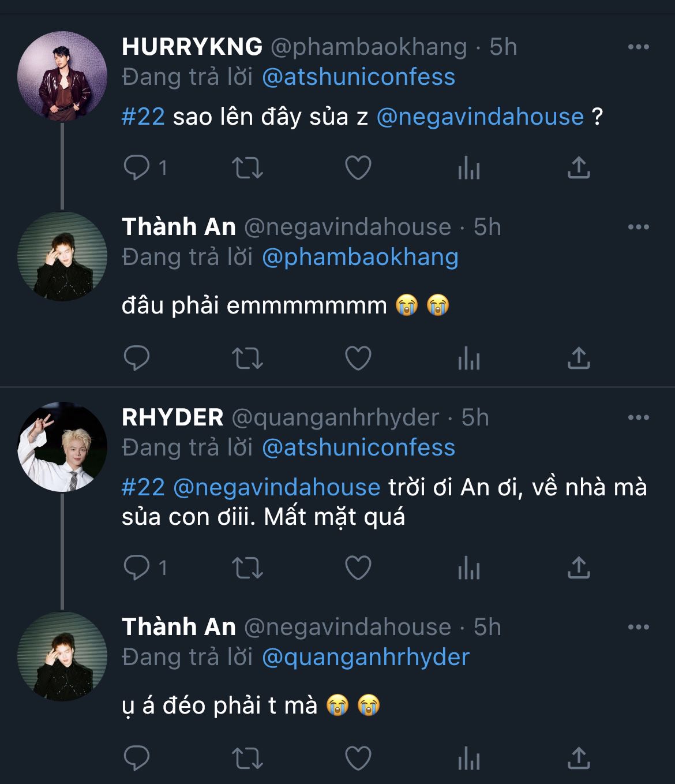Screen dimensions: 675x784
Task: Reply to HURRYKNG's tweet
Action: point(137,168)
